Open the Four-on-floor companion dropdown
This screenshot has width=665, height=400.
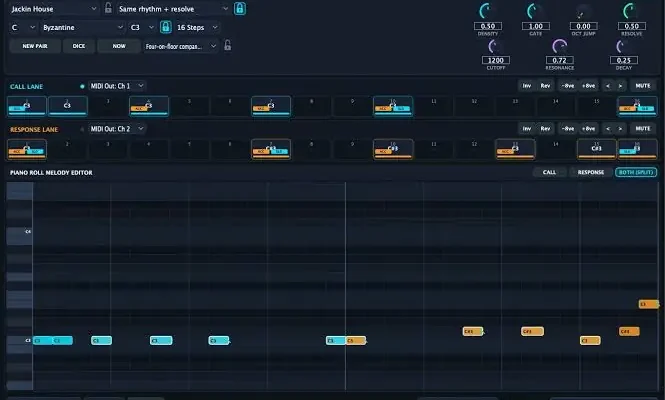181,46
